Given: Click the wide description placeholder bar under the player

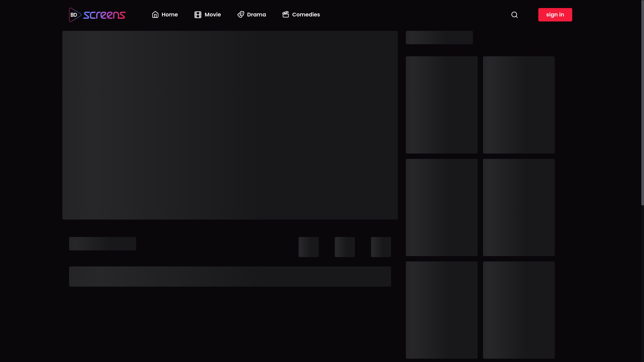Looking at the screenshot, I should (230, 277).
